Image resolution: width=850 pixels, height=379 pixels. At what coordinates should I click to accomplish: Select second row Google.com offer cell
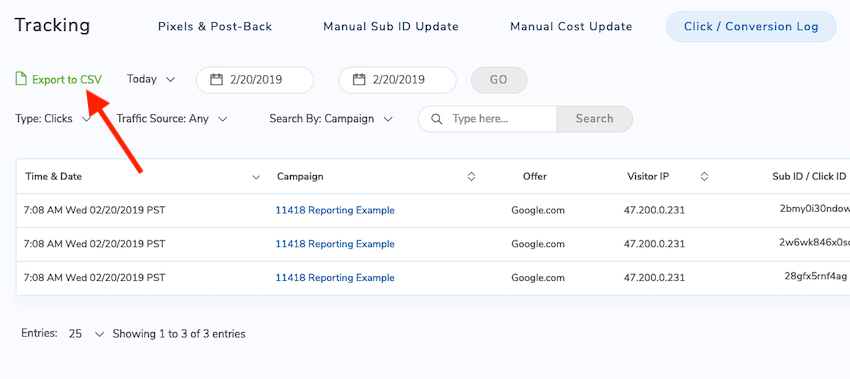pyautogui.click(x=538, y=244)
